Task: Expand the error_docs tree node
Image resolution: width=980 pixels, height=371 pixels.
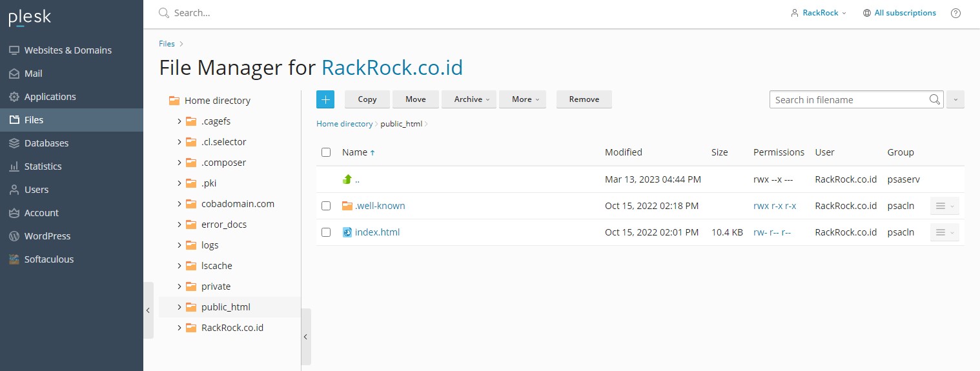Action: (x=179, y=225)
